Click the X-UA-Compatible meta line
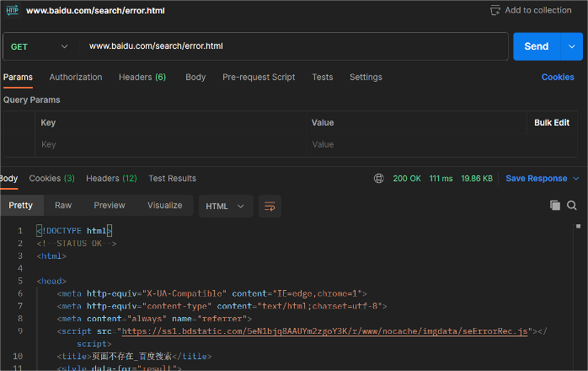 [212, 293]
